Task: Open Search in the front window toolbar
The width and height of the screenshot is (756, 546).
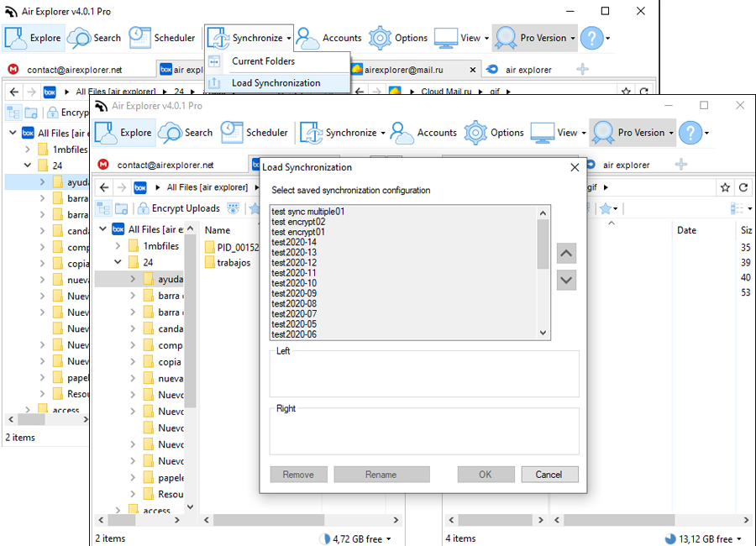Action: 186,133
